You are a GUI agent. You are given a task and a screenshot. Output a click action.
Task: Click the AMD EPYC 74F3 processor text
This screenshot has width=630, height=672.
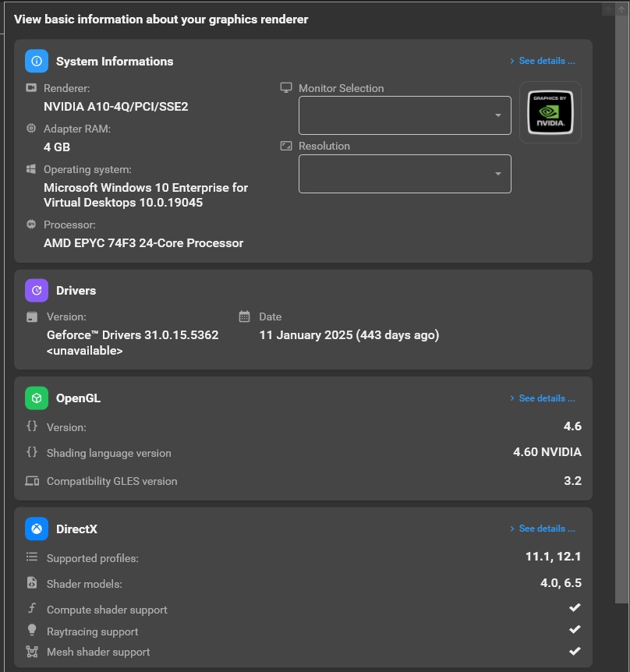(x=143, y=243)
